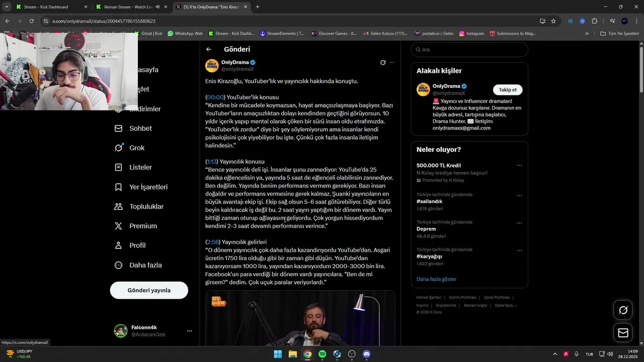Viewport: 644px width, 362px height.
Task: Jump to the 2:56 timestamp link
Action: pyautogui.click(x=213, y=242)
